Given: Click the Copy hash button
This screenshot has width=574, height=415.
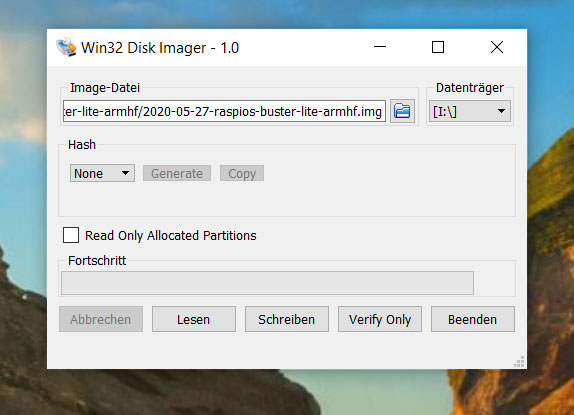Looking at the screenshot, I should (242, 173).
